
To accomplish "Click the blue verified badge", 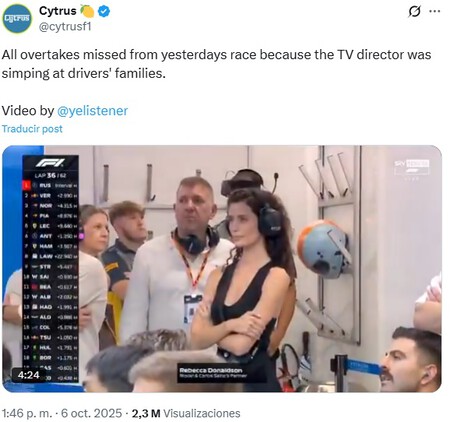I will pyautogui.click(x=104, y=11).
